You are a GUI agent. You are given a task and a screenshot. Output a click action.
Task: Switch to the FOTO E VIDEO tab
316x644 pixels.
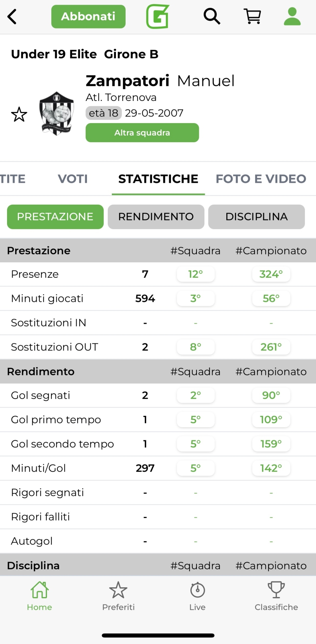tap(261, 179)
